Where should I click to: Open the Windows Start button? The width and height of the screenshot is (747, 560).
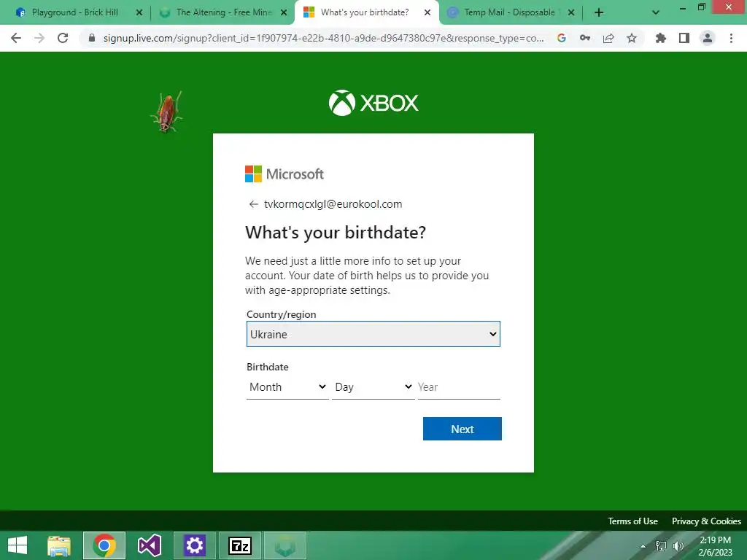18,545
